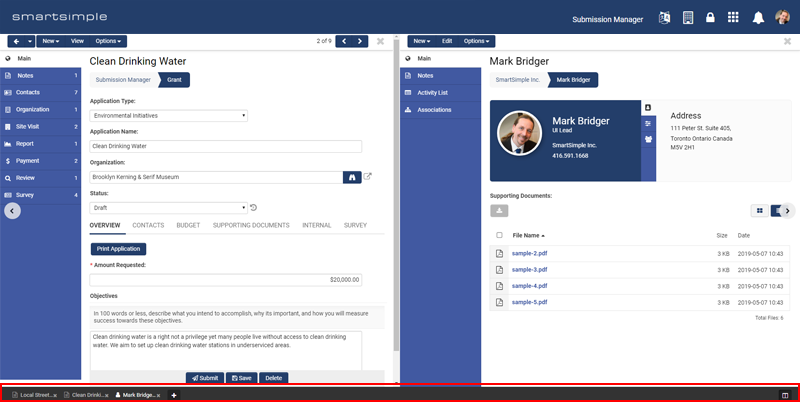Click the contact card icon on profile

(648, 108)
